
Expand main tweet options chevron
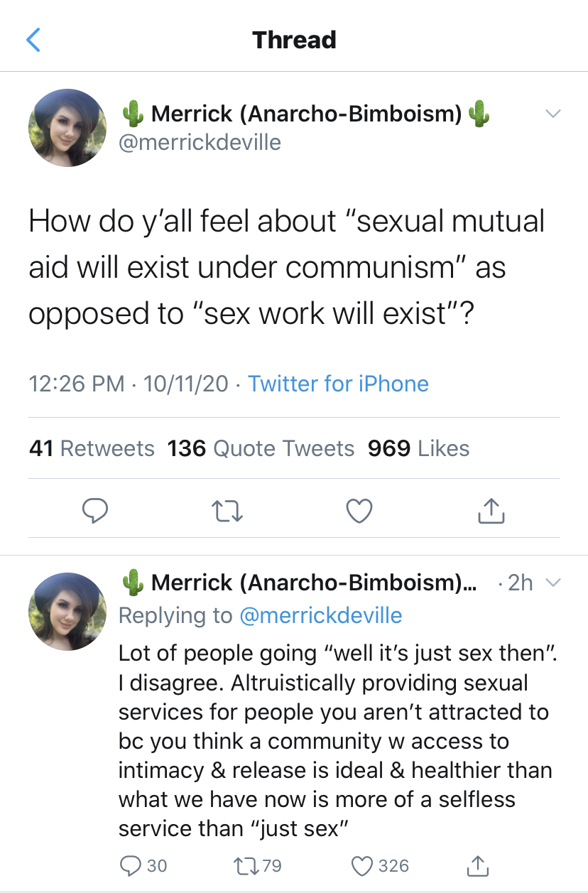pyautogui.click(x=552, y=114)
